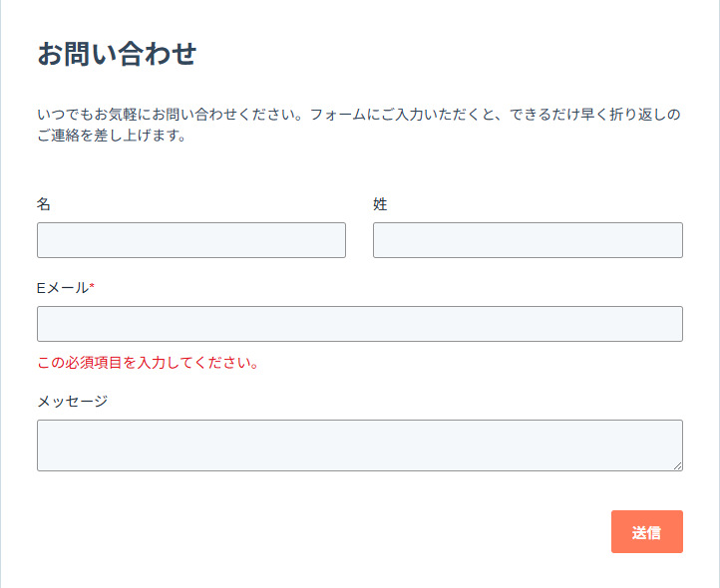
Task: Click the red この必須項目を入力してください error message
Action: point(148,363)
